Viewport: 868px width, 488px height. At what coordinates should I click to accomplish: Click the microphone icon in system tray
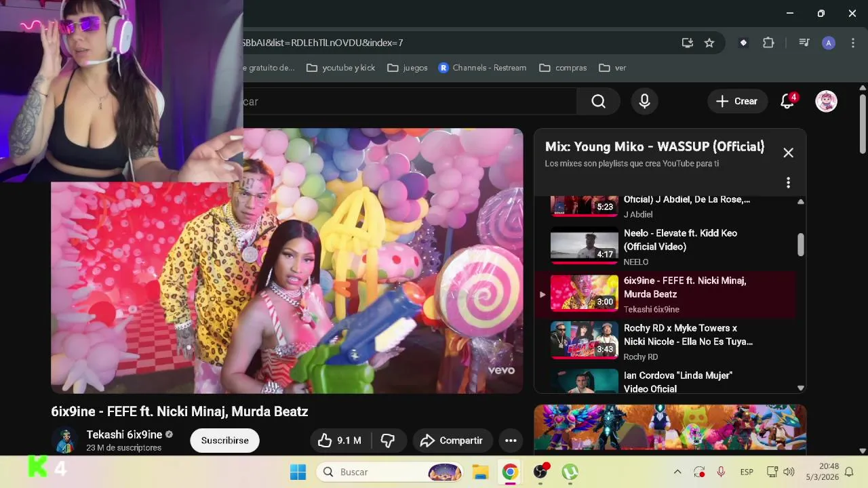[x=721, y=472]
